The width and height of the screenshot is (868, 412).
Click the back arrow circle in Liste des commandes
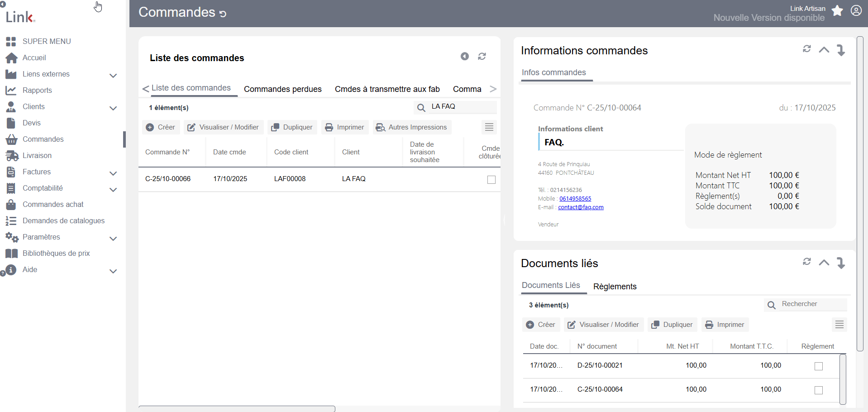click(465, 56)
